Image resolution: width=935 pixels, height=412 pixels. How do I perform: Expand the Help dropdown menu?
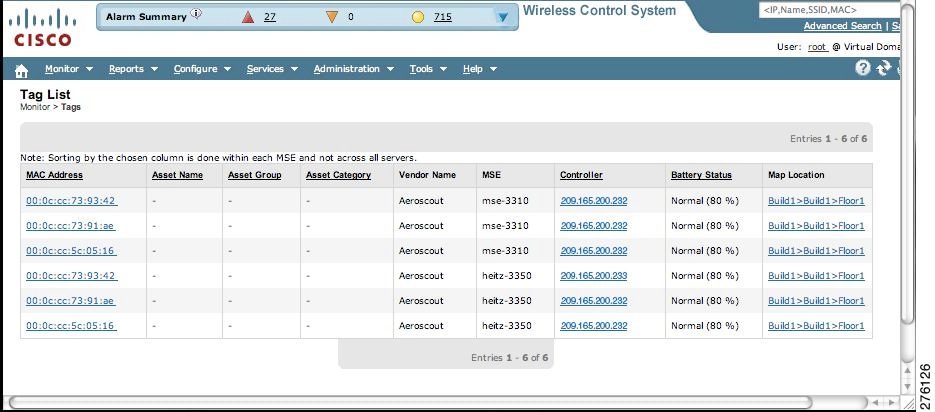(x=479, y=69)
